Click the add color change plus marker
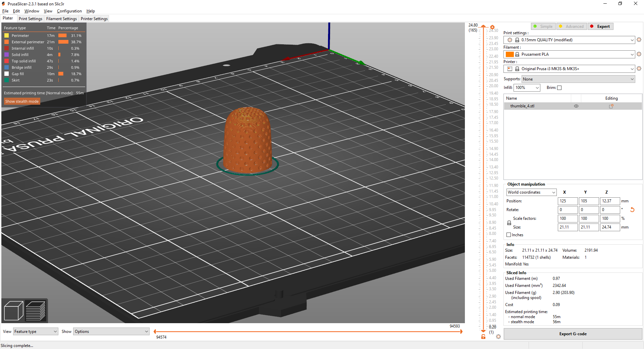 coord(492,27)
